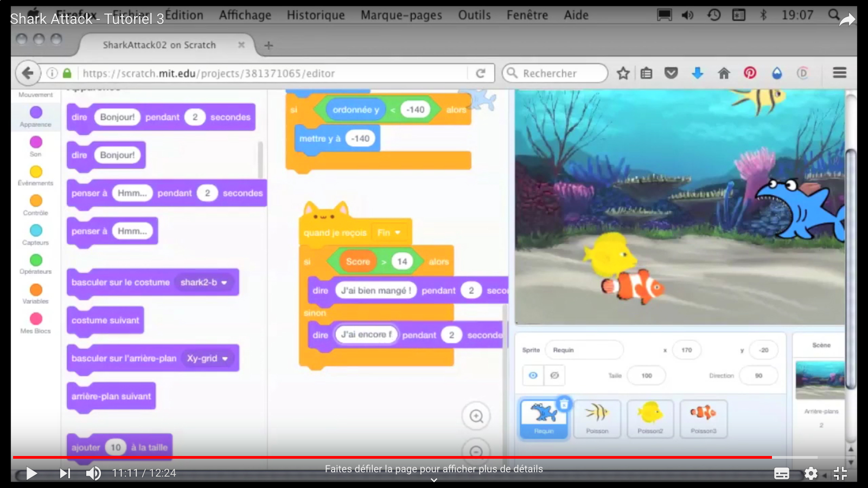Select the Requin sprite thumbnail
This screenshot has width=868, height=488.
pos(544,419)
